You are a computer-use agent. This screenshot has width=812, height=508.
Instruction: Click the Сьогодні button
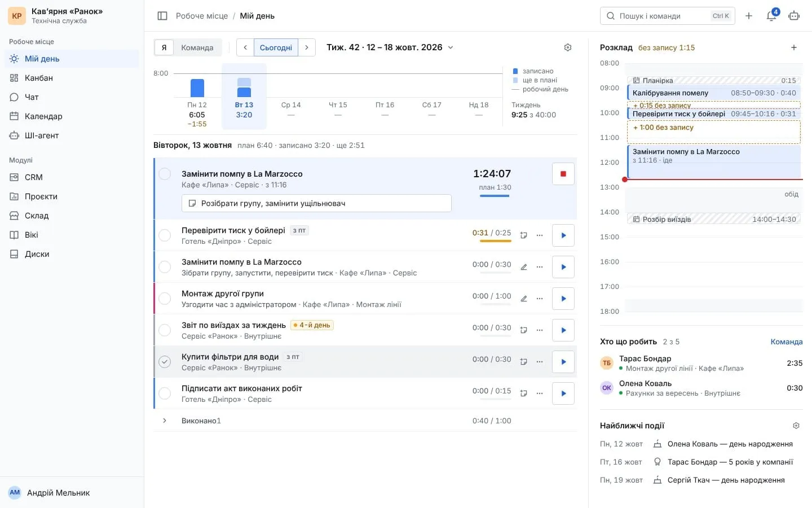tap(276, 47)
